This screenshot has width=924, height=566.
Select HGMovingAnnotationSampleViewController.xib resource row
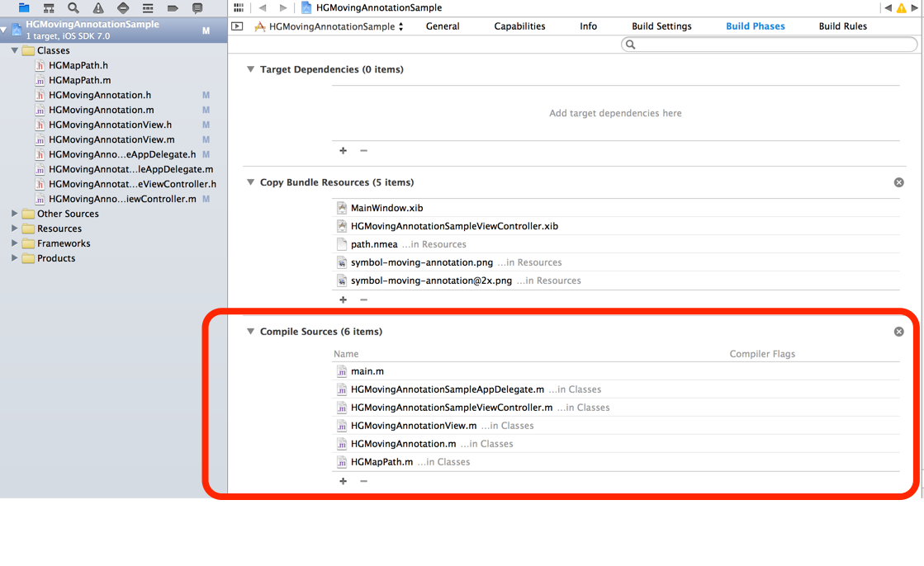[616, 226]
